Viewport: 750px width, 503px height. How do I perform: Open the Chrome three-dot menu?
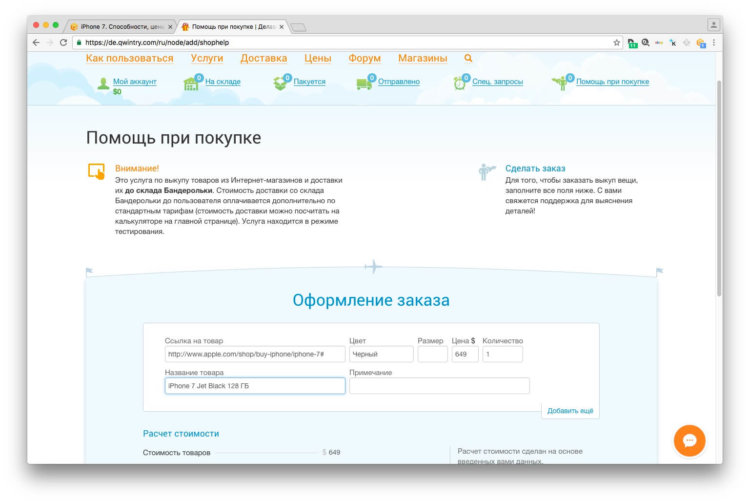[x=714, y=43]
